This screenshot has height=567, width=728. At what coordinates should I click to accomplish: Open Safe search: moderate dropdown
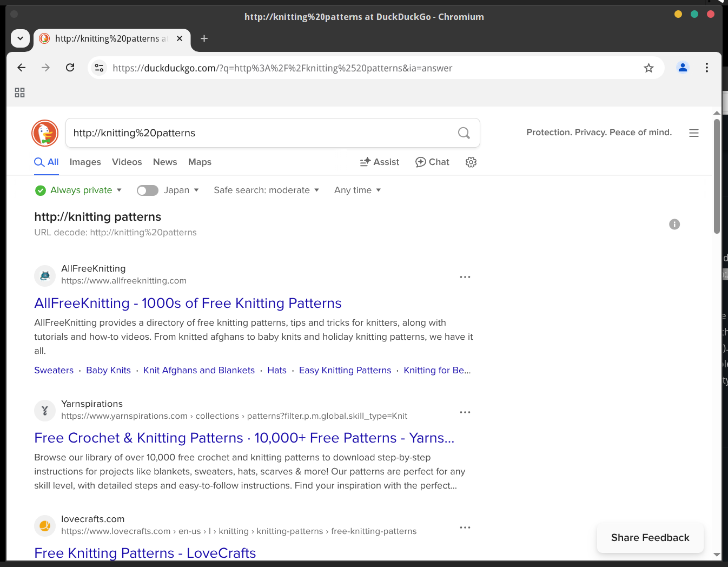(266, 190)
